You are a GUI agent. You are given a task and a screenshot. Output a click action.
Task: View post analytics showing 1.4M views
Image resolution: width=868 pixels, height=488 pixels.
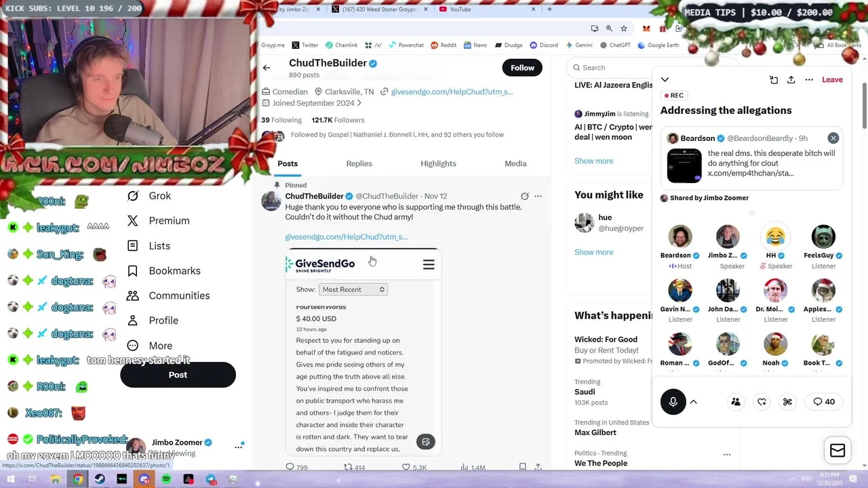click(x=473, y=467)
